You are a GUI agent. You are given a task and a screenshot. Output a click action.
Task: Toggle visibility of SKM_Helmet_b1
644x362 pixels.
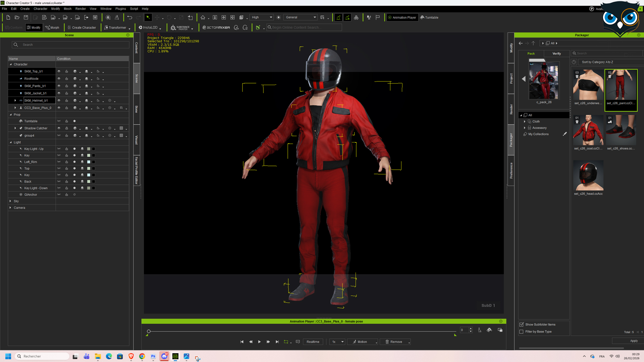(x=59, y=101)
